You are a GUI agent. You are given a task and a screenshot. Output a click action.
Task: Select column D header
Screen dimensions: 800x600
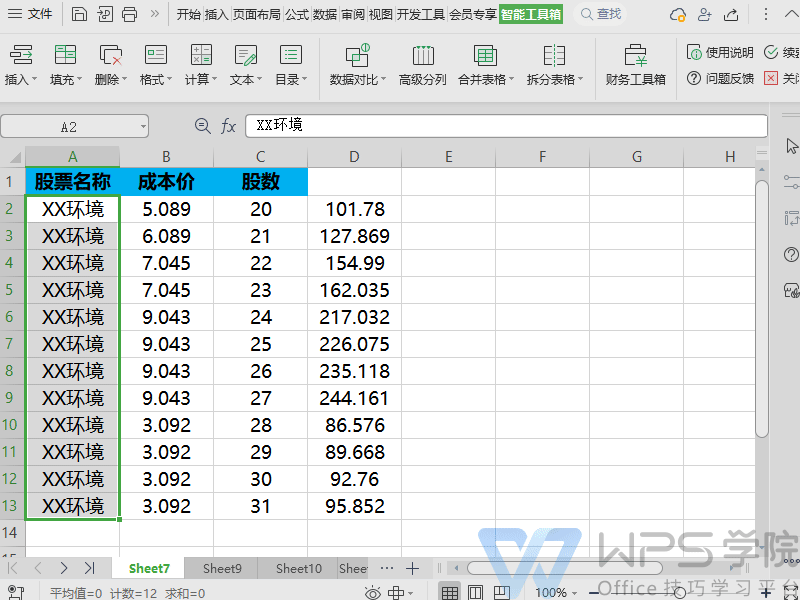tap(355, 156)
